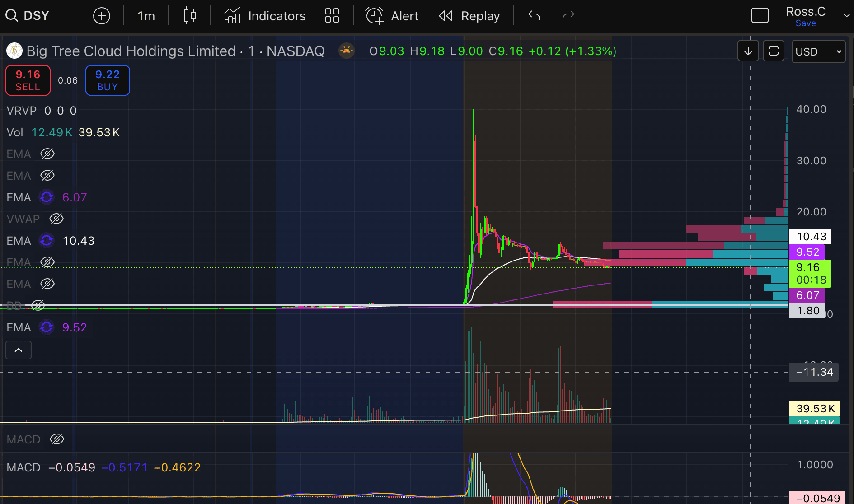Expand the Ross.C layout menu chevron

(846, 15)
